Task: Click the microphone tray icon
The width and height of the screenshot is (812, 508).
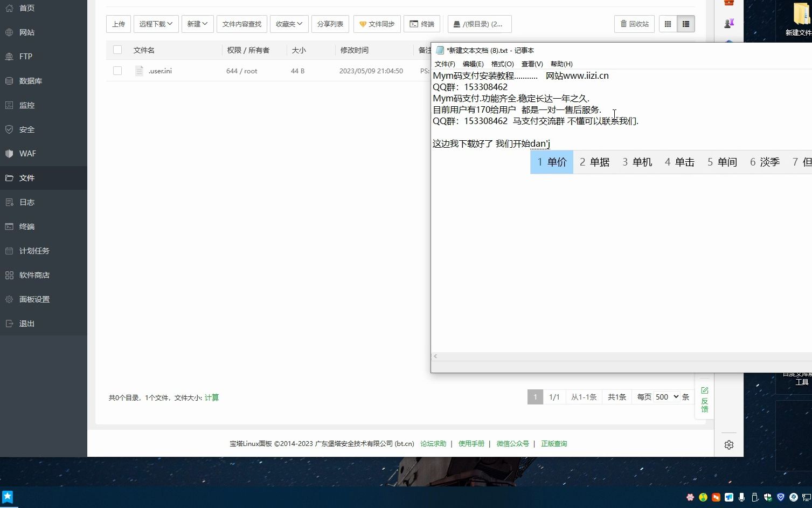Action: click(742, 497)
